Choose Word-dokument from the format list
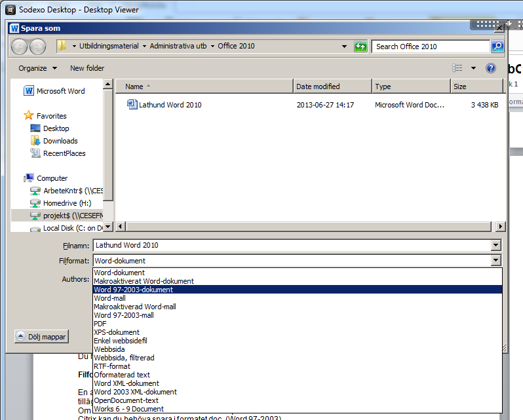This screenshot has width=523, height=420. tap(298, 273)
